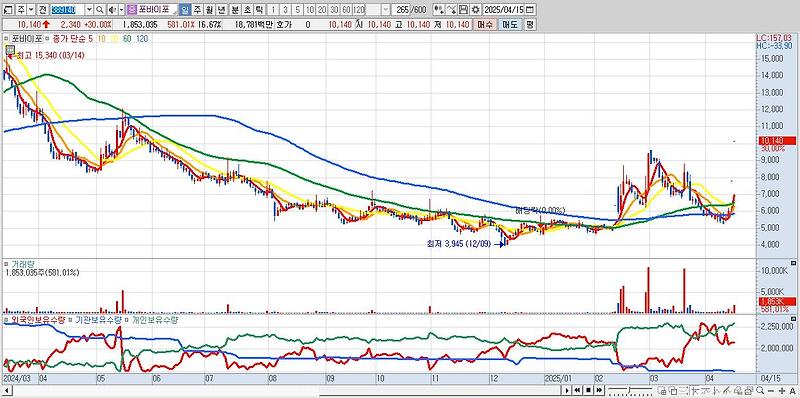Click the save floppy disk icon
This screenshot has width=800, height=398.
pyautogui.click(x=463, y=10)
